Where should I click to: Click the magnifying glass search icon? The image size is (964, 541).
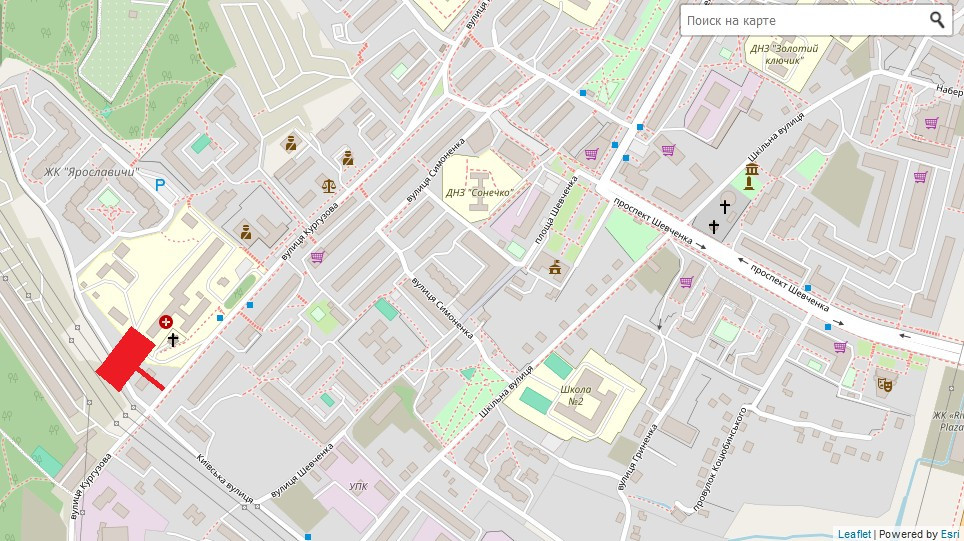937,20
